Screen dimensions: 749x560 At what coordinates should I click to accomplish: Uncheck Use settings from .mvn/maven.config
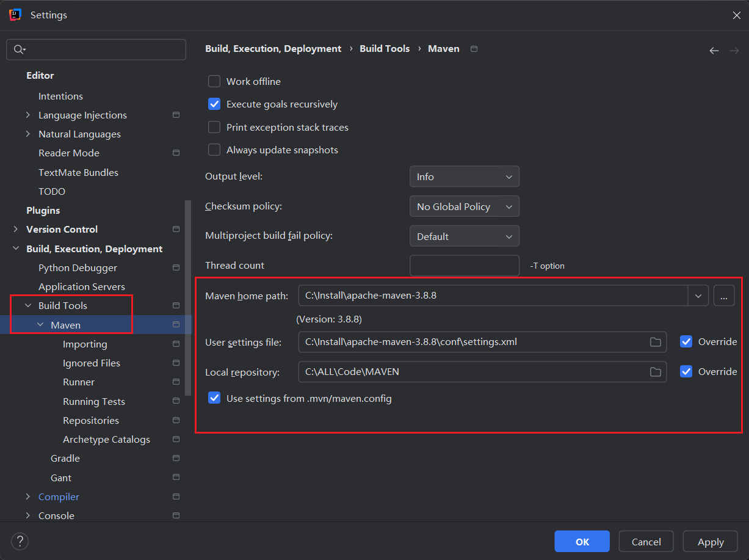point(214,398)
